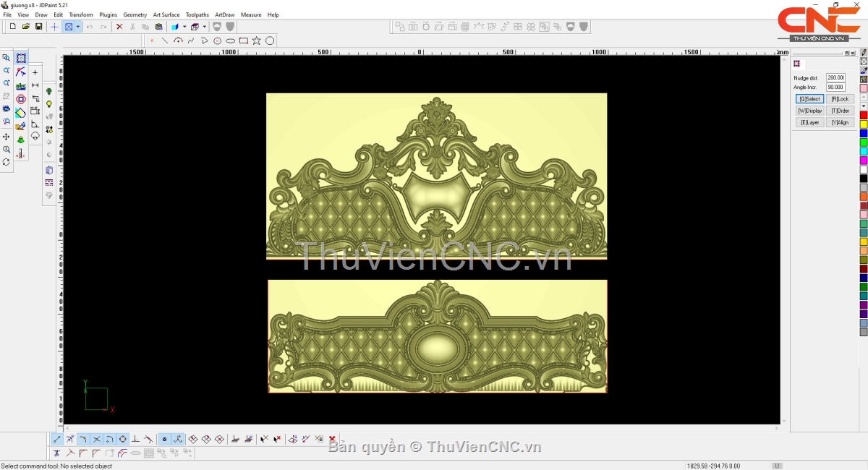This screenshot has width=868, height=470.
Task: Open dropdown arrow beside boxed-X select button
Action: [78, 27]
